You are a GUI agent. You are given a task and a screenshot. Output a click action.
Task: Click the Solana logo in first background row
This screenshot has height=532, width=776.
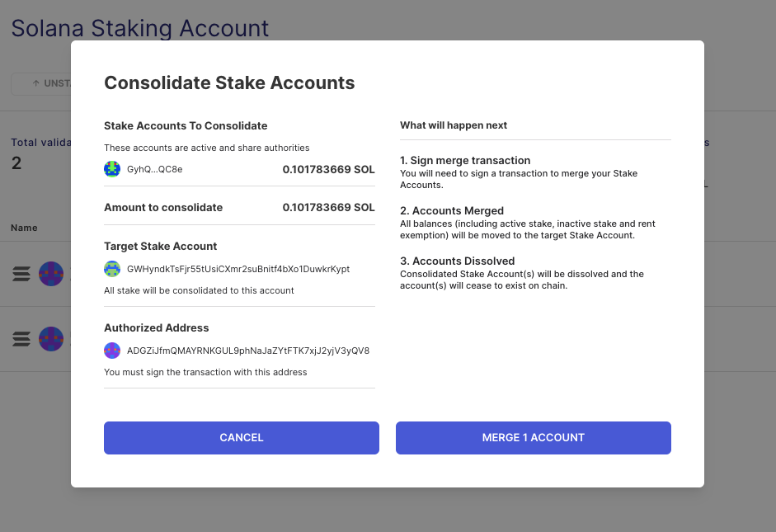(21, 274)
